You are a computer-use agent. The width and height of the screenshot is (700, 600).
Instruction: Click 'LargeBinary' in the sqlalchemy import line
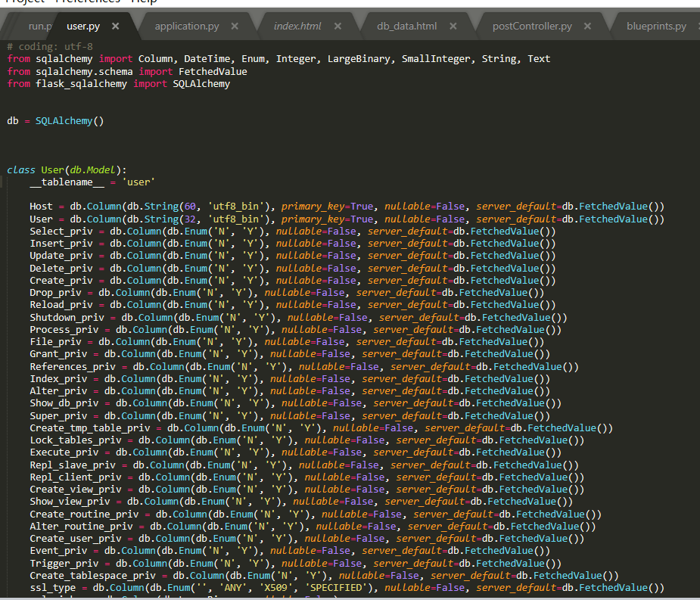(359, 59)
